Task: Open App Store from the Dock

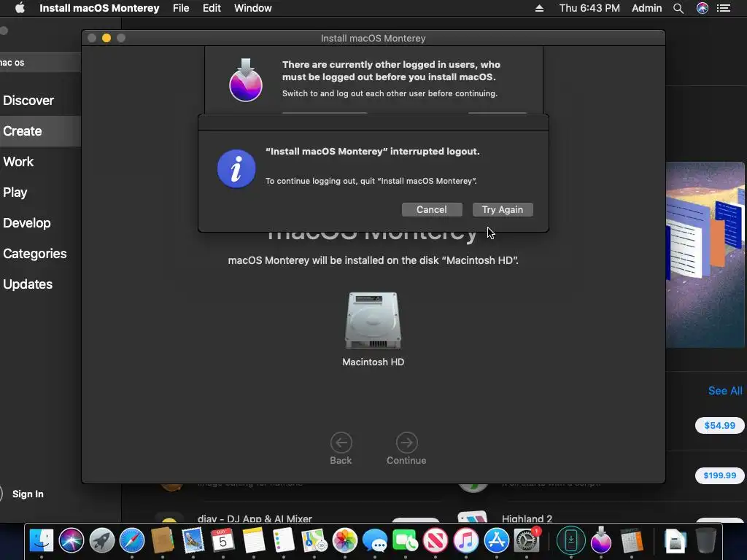Action: click(496, 541)
